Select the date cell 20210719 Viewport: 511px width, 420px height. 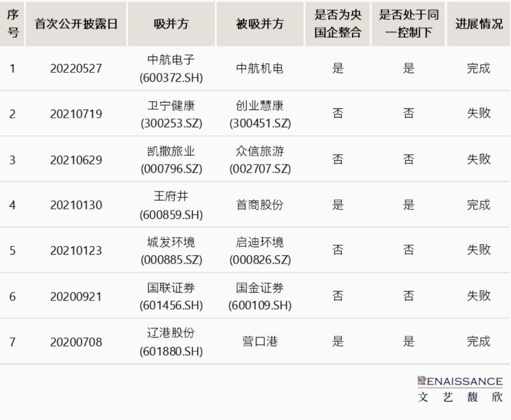pyautogui.click(x=76, y=114)
